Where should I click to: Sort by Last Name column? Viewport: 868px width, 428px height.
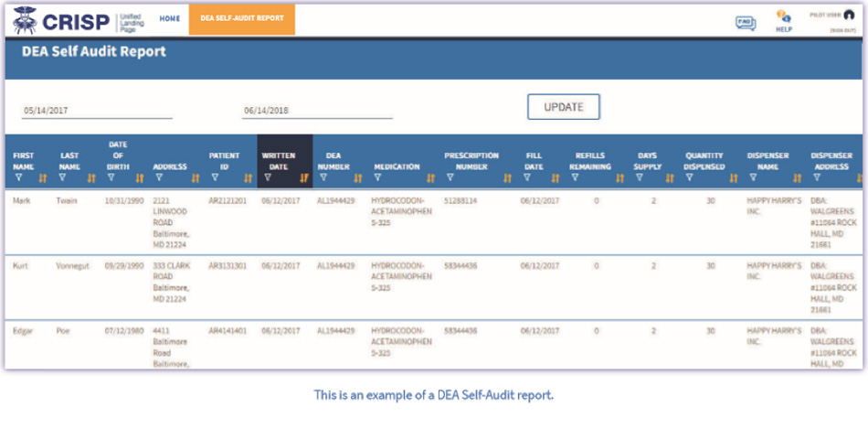point(91,178)
